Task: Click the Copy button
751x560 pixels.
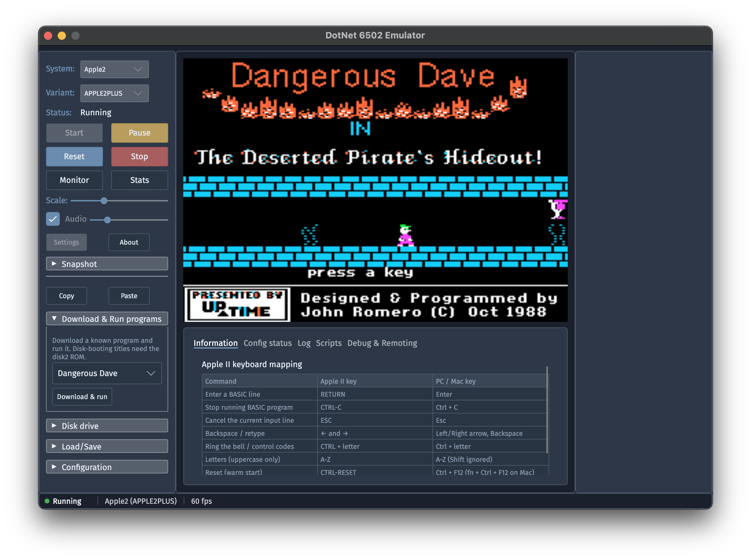Action: click(x=66, y=296)
